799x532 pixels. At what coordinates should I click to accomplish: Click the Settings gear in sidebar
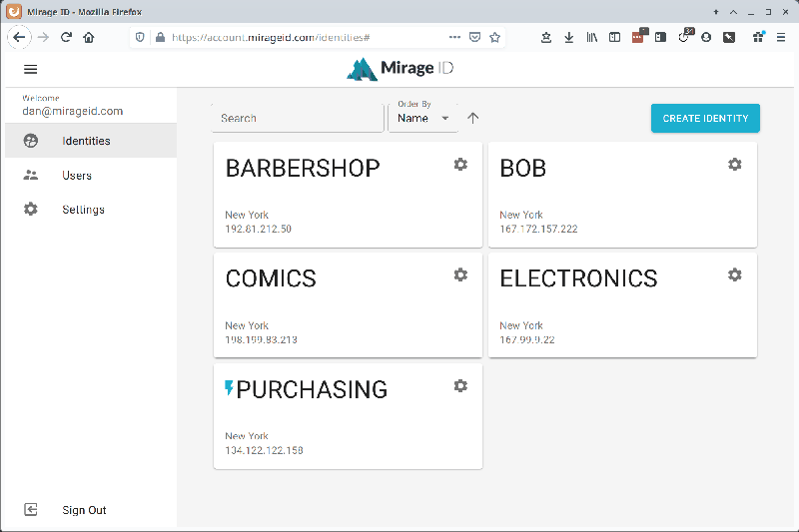tap(31, 210)
